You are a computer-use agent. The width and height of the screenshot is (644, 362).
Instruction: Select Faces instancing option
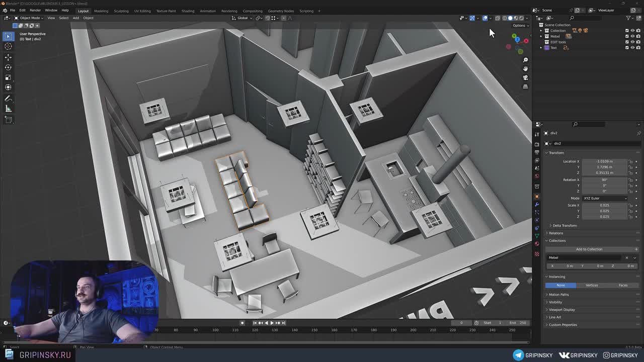tap(623, 285)
